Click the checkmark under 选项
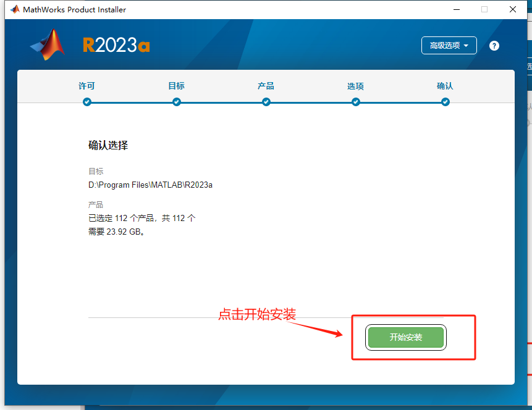 point(356,102)
